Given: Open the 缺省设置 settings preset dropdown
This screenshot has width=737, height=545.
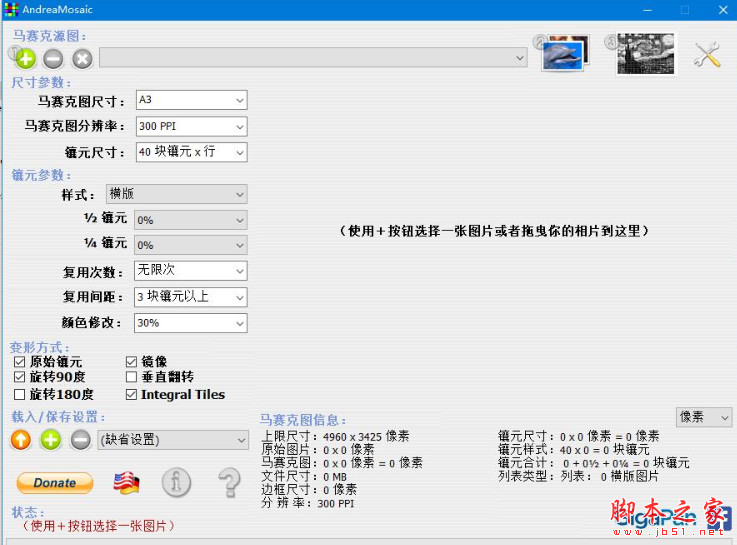Looking at the screenshot, I should [x=173, y=440].
